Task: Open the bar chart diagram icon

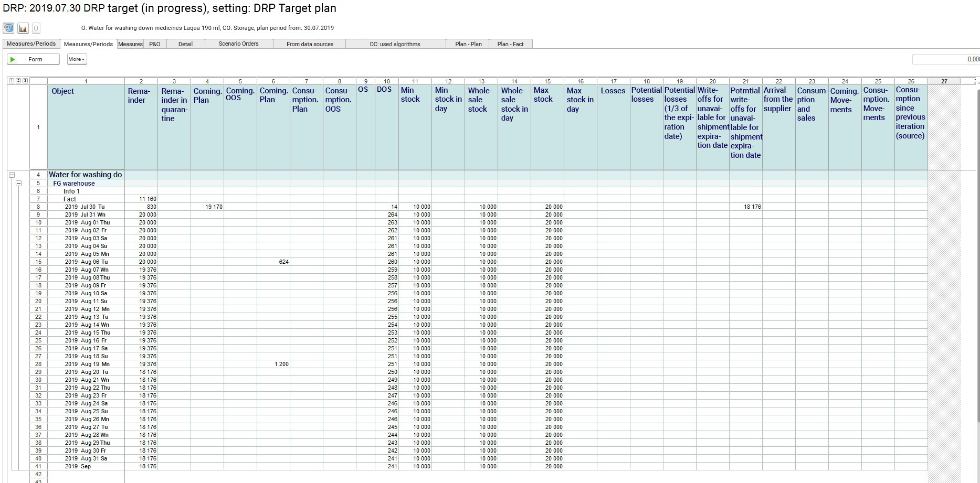Action: [23, 28]
